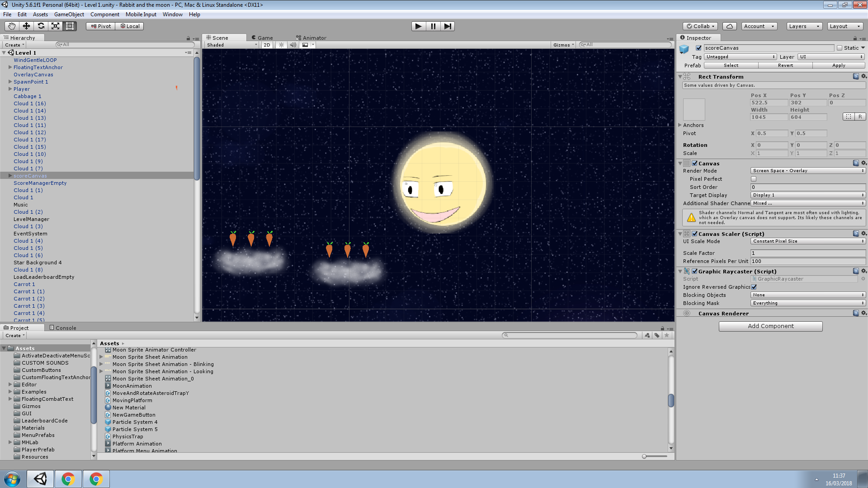Click the prefab Apply button
This screenshot has width=868, height=488.
click(x=839, y=66)
